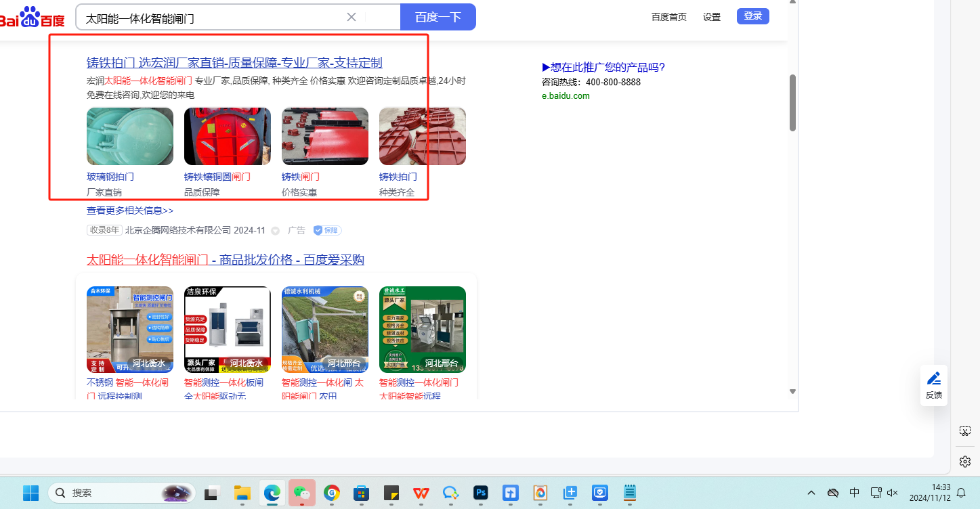Open the 设置 menu
Image resolution: width=980 pixels, height=509 pixels.
tap(712, 17)
